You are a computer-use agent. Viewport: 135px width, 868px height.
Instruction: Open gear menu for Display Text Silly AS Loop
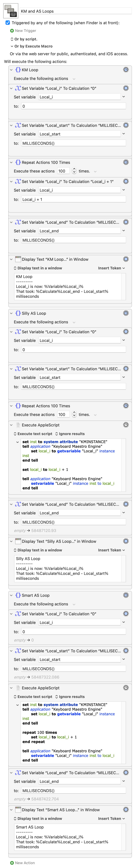(x=126, y=541)
